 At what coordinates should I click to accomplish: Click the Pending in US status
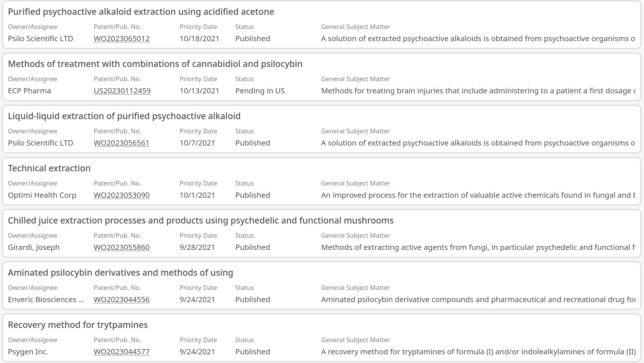coord(260,91)
